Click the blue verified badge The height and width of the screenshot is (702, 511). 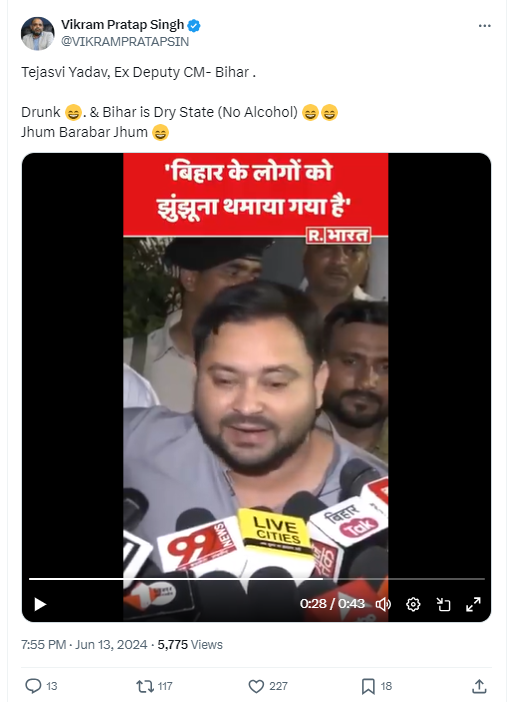[x=194, y=26]
